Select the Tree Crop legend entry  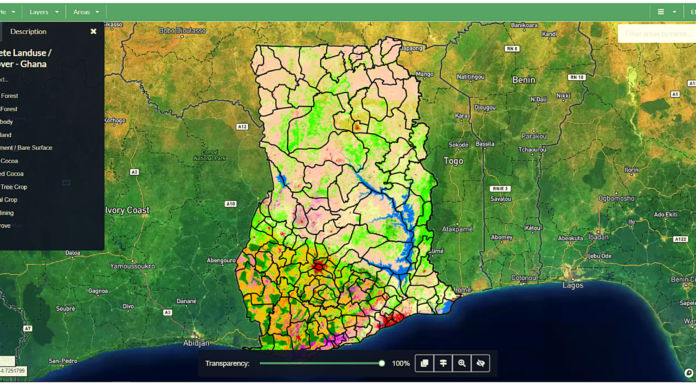point(13,187)
